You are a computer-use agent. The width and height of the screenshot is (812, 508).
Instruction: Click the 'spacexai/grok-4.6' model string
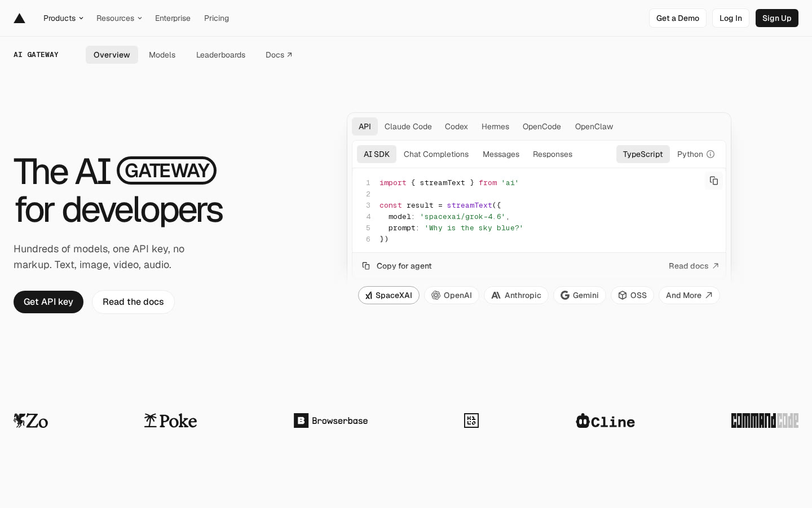(462, 217)
